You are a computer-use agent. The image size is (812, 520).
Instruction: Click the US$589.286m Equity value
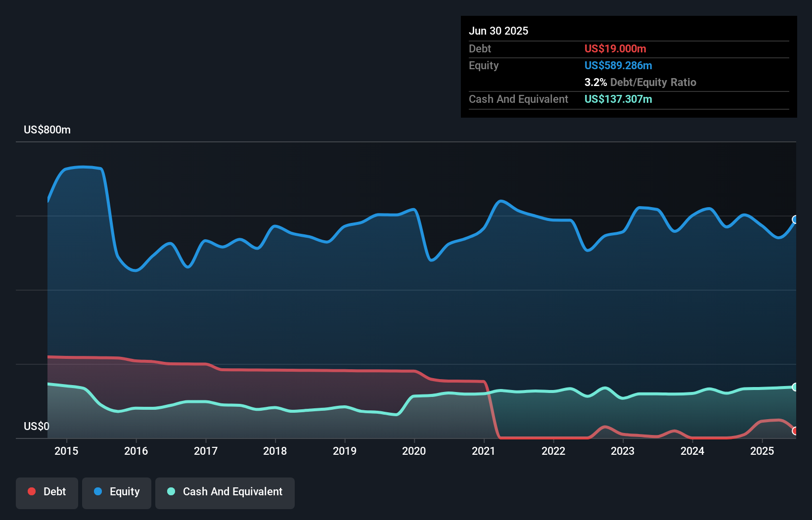tap(618, 65)
